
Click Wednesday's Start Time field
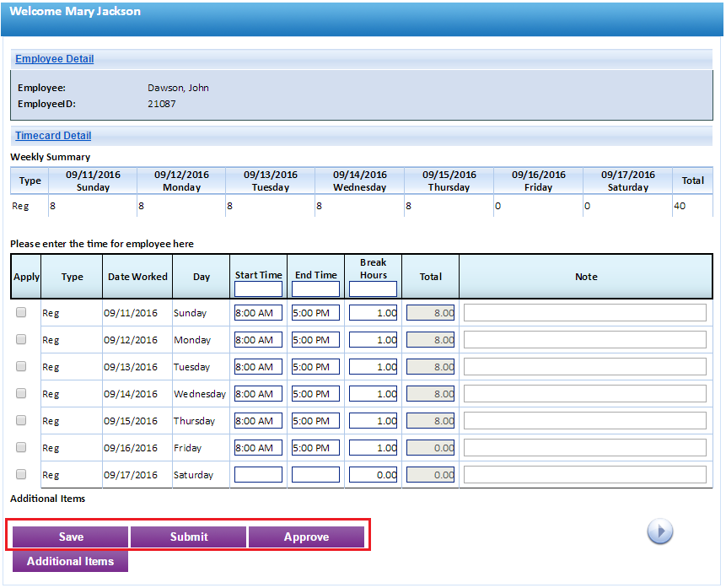click(x=258, y=394)
